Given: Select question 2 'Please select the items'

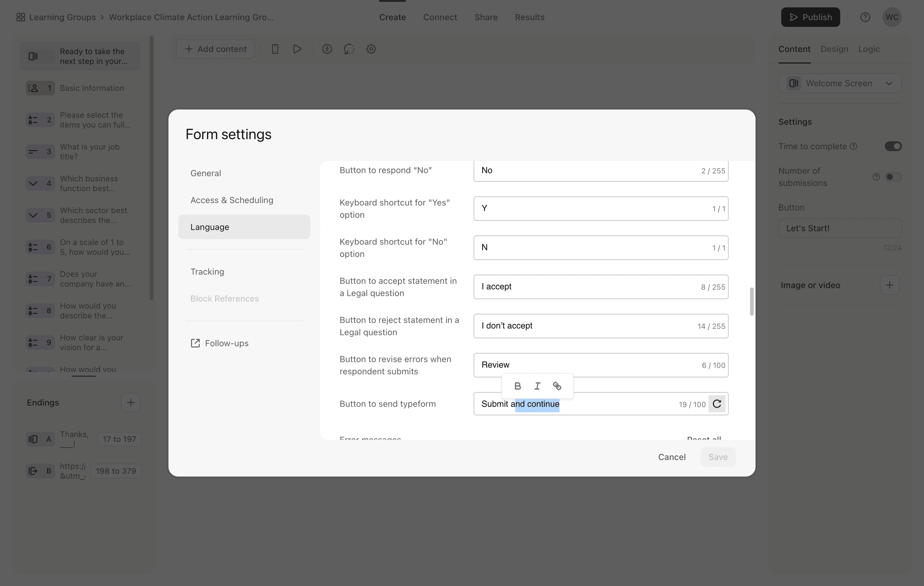Looking at the screenshot, I should click(80, 120).
